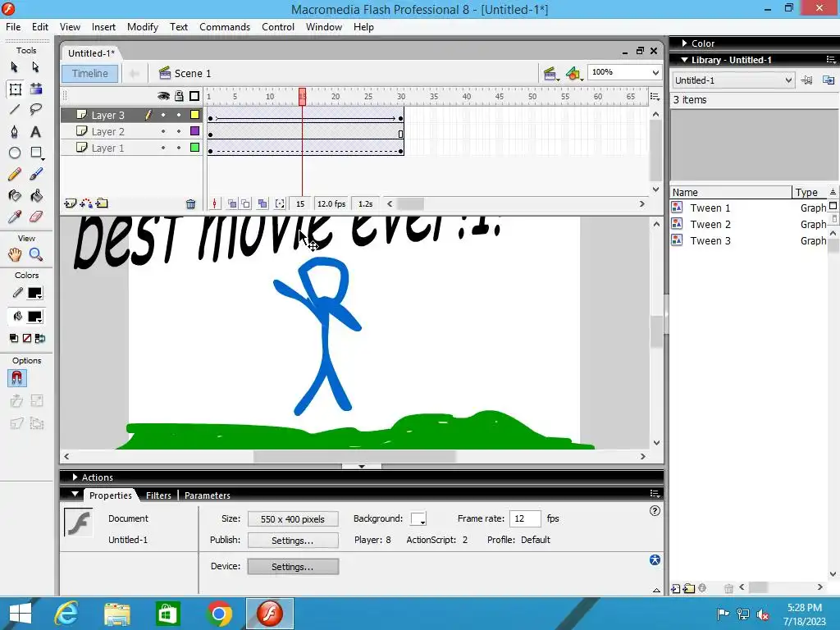
Task: Toggle the Snap to Objects magnet option
Action: click(16, 378)
